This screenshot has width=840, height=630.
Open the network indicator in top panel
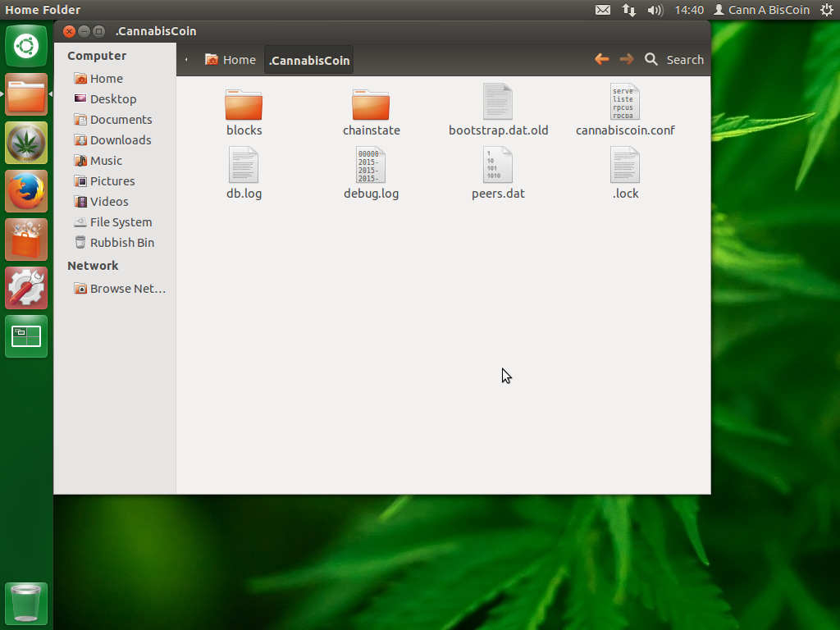pyautogui.click(x=629, y=10)
